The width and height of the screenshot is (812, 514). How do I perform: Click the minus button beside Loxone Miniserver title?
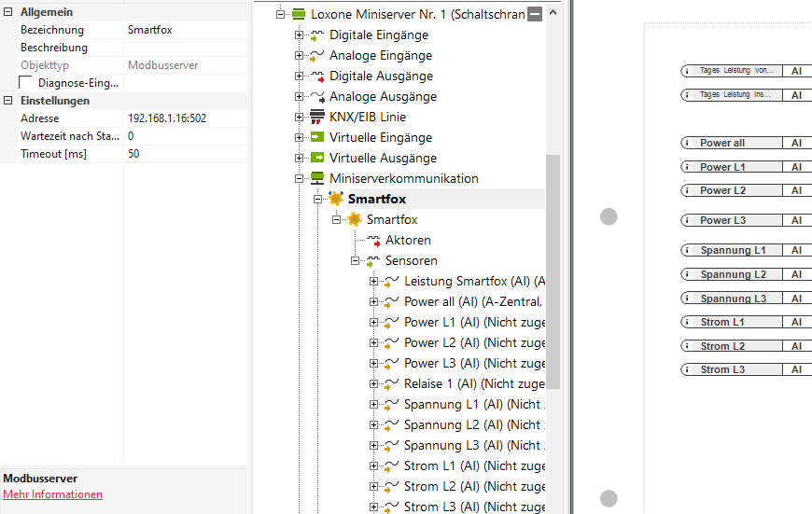pos(535,14)
